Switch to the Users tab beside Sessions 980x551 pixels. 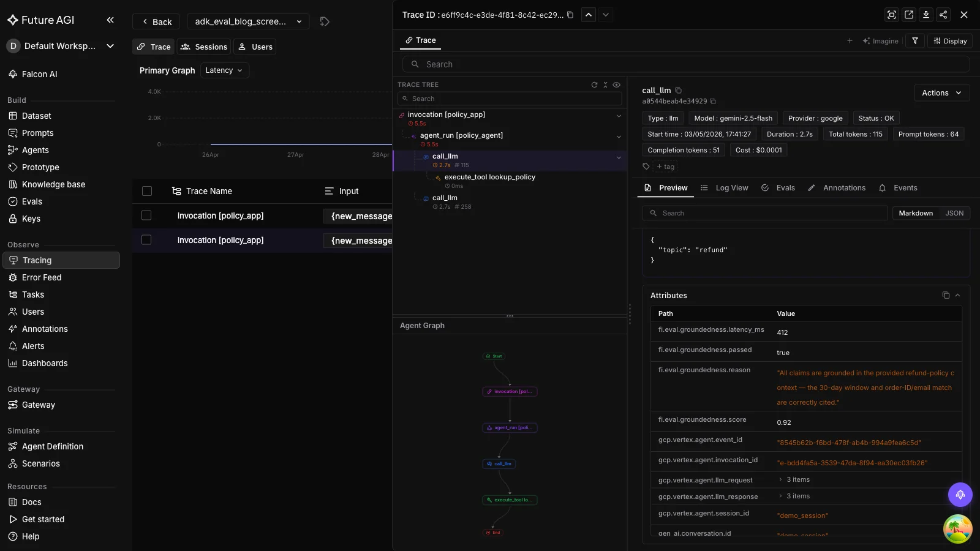click(x=255, y=47)
